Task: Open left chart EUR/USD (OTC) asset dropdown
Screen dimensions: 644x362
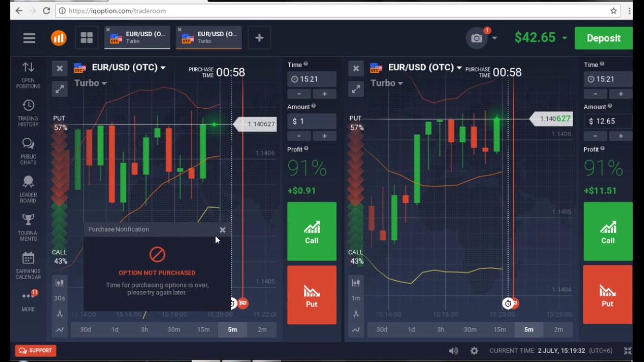Action: pos(128,67)
